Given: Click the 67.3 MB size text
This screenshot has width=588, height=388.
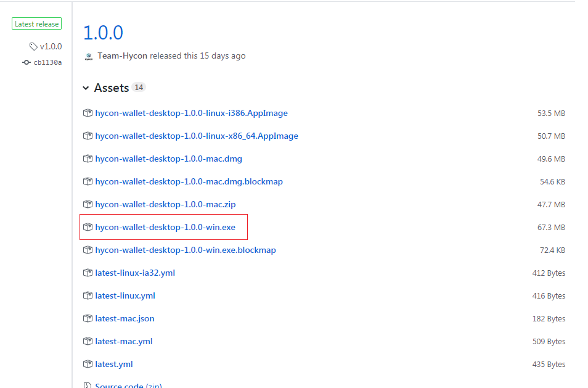Looking at the screenshot, I should 551,228.
